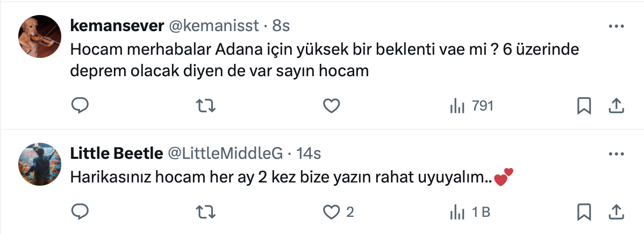
Task: Share Little Beetle's tweet
Action: pos(615,212)
